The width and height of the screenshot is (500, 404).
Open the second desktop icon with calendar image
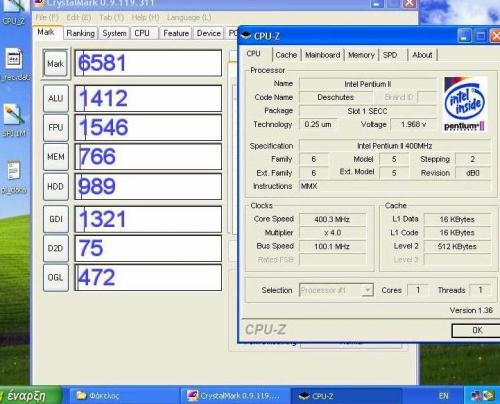(x=14, y=65)
